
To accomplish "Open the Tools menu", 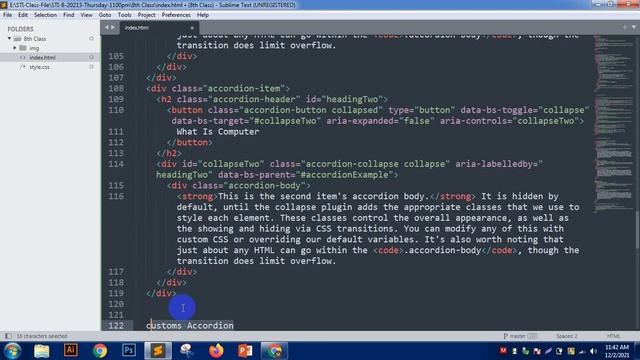I will tap(124, 15).
